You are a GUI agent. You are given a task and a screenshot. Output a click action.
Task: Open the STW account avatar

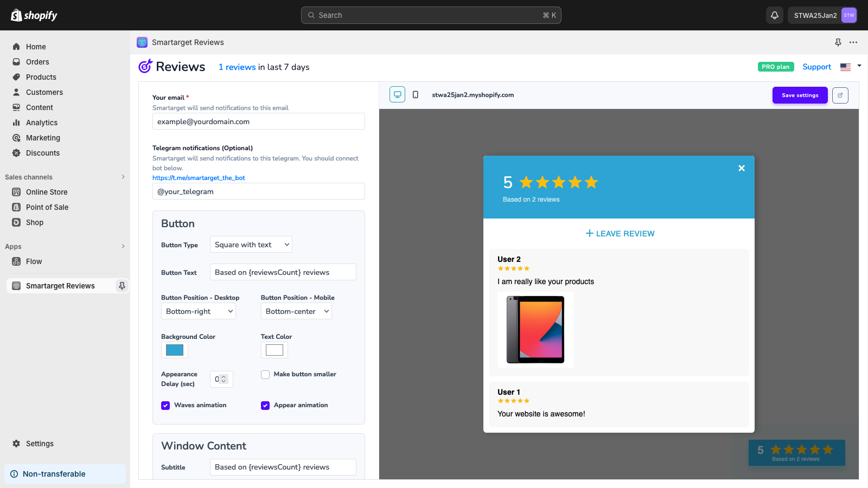pos(849,15)
